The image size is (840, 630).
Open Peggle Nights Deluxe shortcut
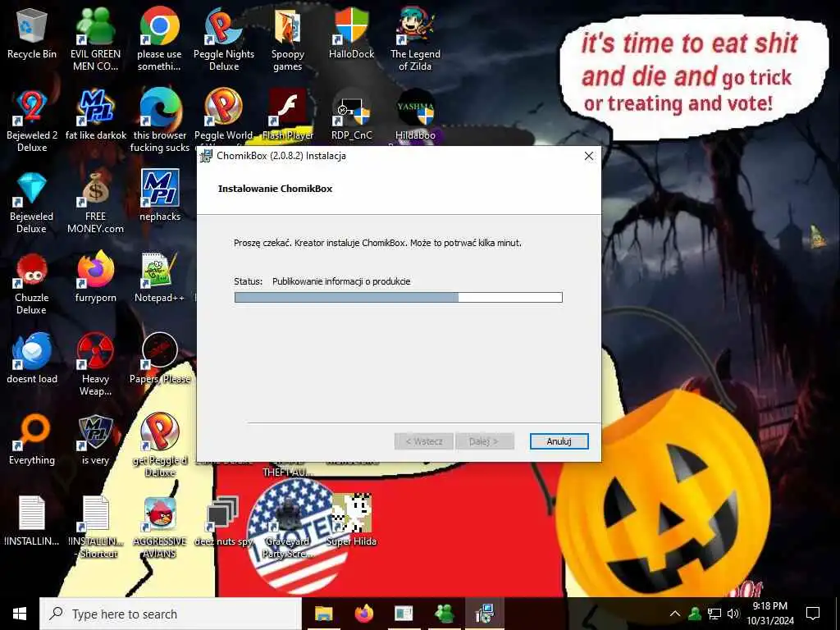tap(223, 39)
